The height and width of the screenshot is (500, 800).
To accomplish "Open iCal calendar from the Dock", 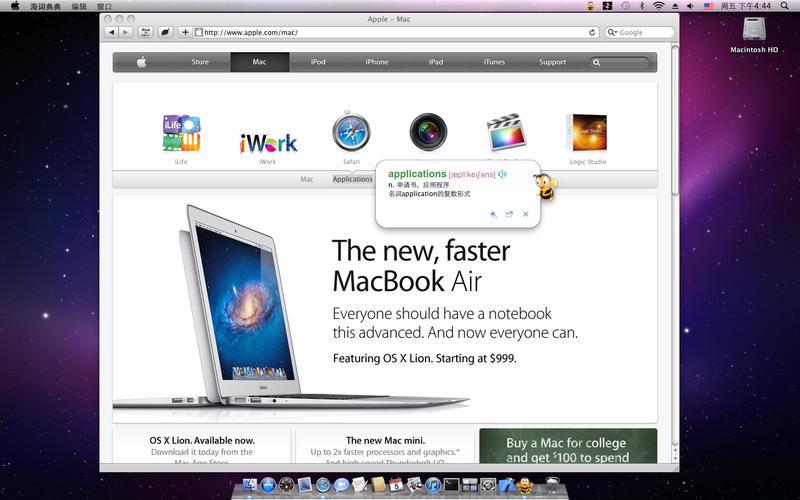I will click(396, 485).
